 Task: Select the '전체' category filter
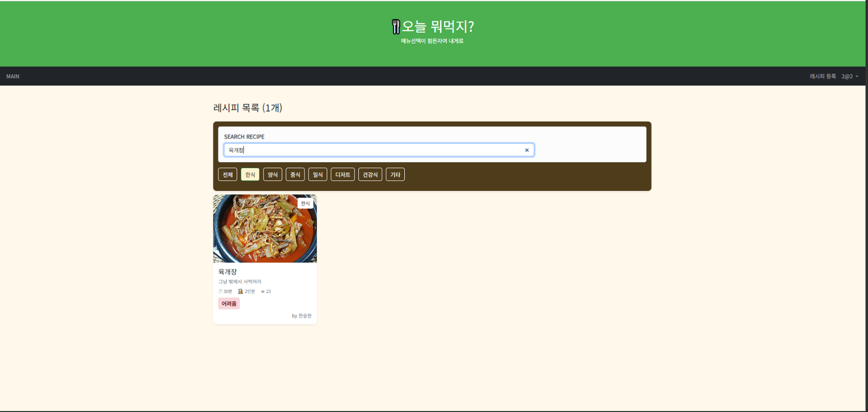click(x=227, y=175)
